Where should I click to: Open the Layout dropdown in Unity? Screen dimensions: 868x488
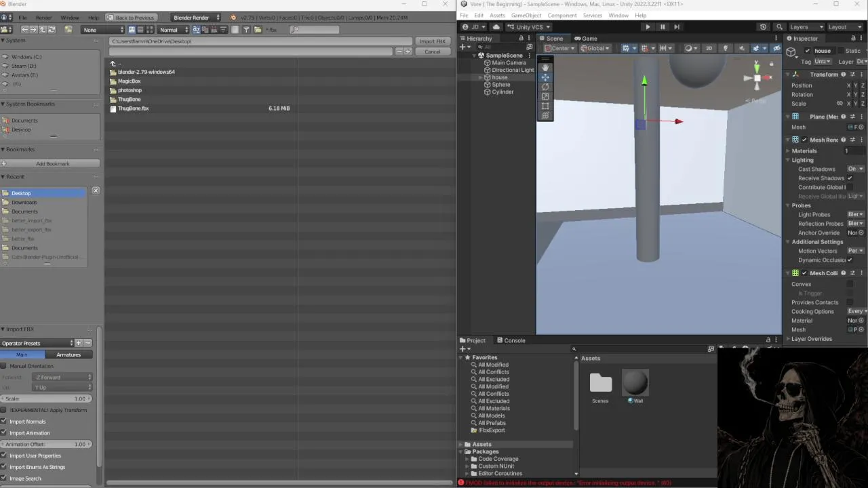click(844, 27)
